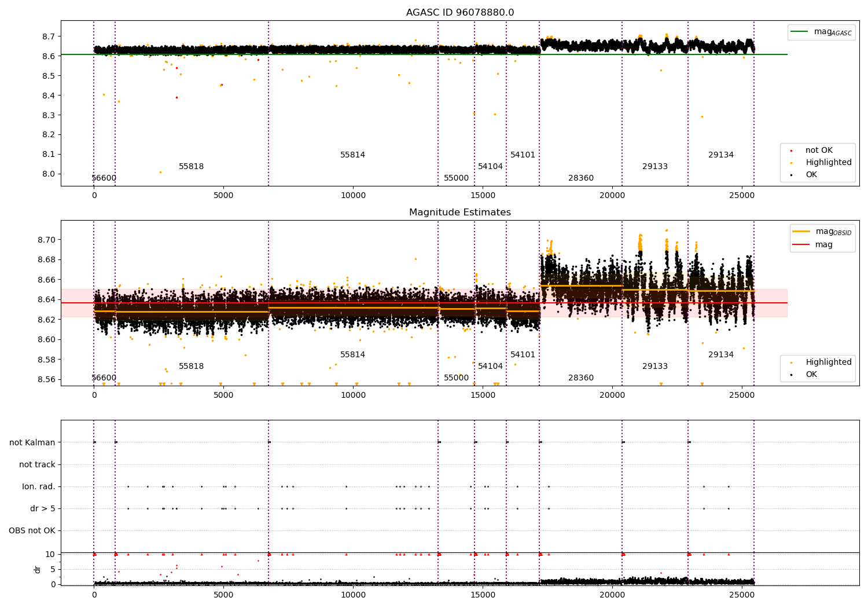Image resolution: width=868 pixels, height=608 pixels.
Task: Click OBSID label 55814 in Magnitude Estimates plot
Action: [353, 354]
